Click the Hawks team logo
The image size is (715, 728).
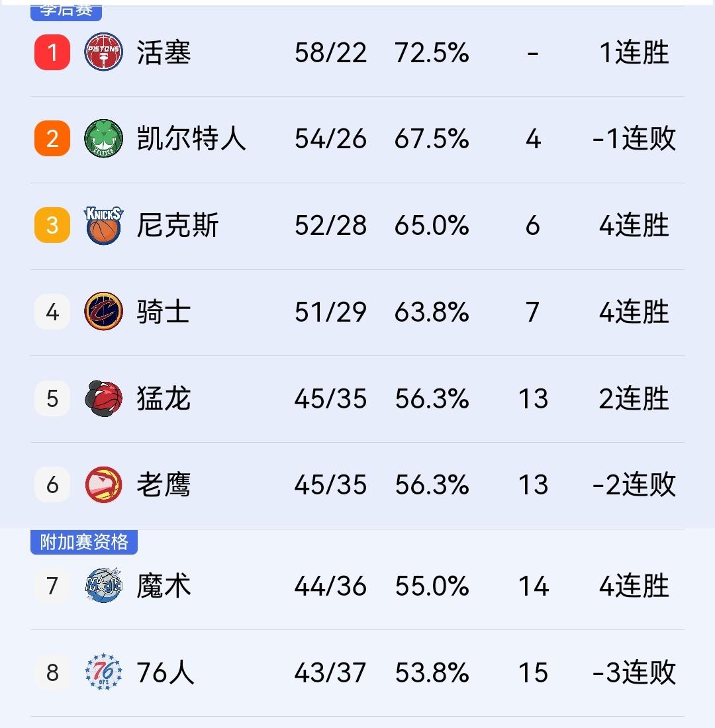click(x=103, y=484)
